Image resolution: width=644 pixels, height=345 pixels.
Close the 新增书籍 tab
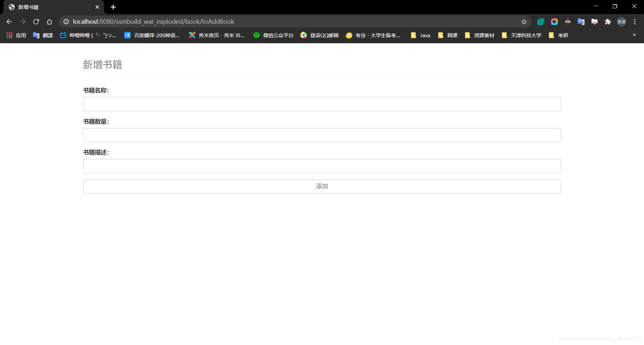pyautogui.click(x=97, y=7)
